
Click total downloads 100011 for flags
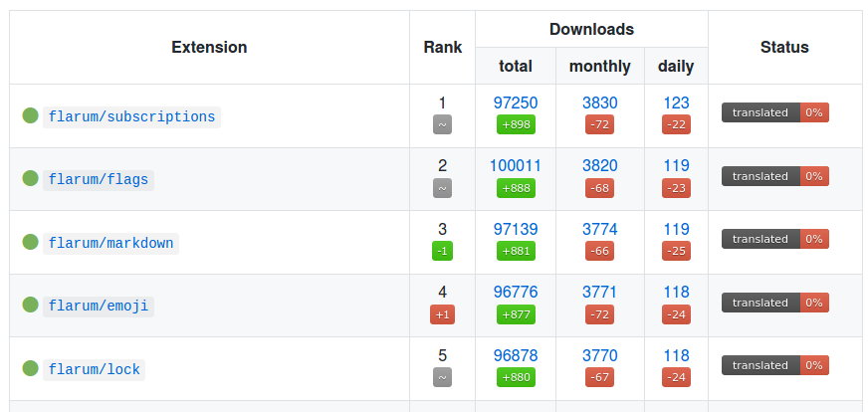pyautogui.click(x=516, y=166)
